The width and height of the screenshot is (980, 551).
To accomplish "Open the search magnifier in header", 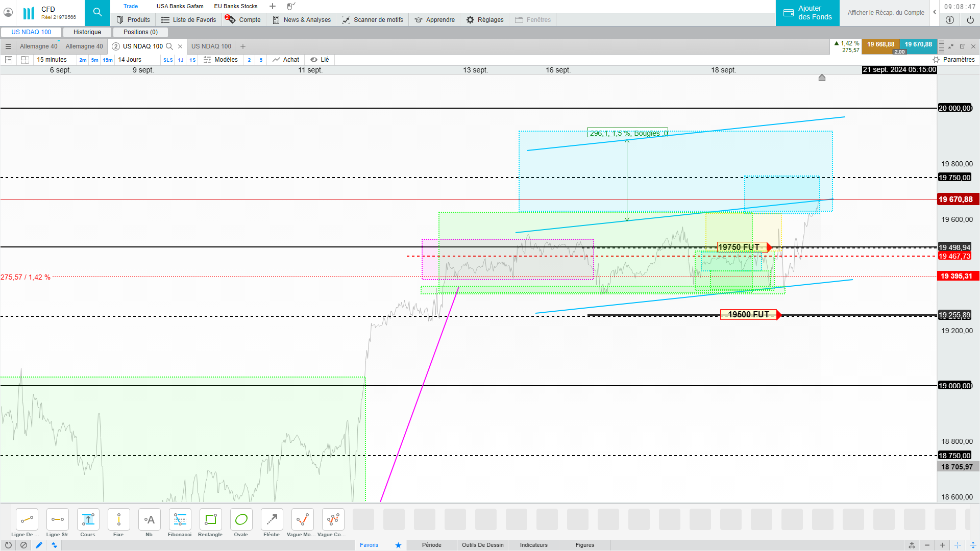I will pos(97,13).
